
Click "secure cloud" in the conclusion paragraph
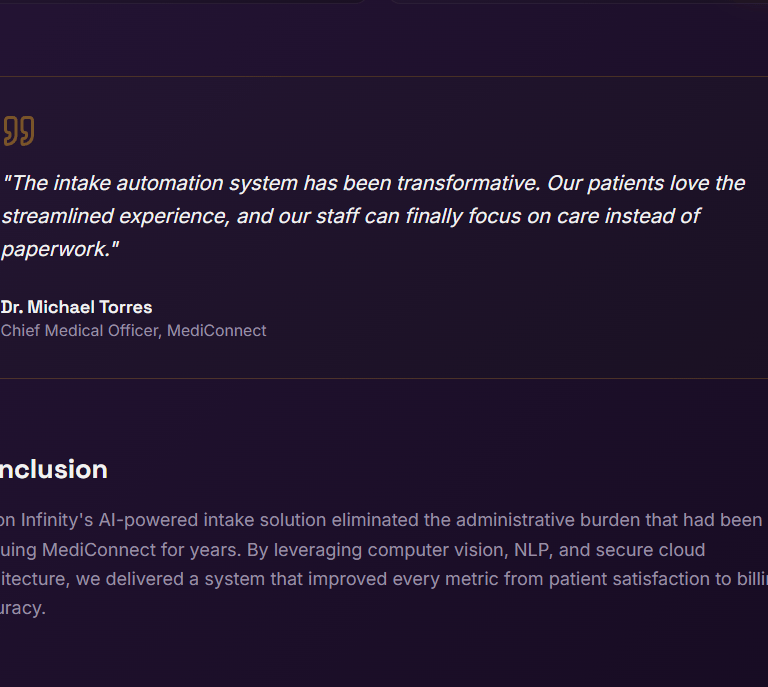pos(655,550)
